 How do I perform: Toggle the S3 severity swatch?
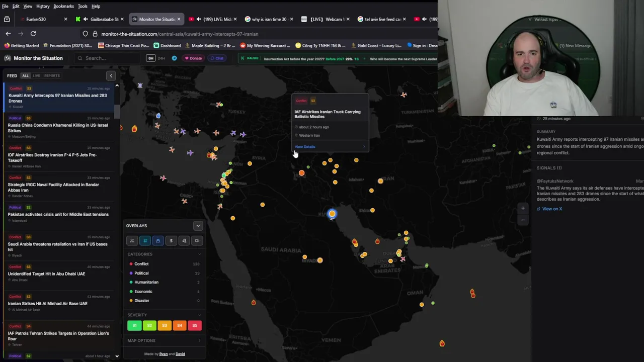165,325
